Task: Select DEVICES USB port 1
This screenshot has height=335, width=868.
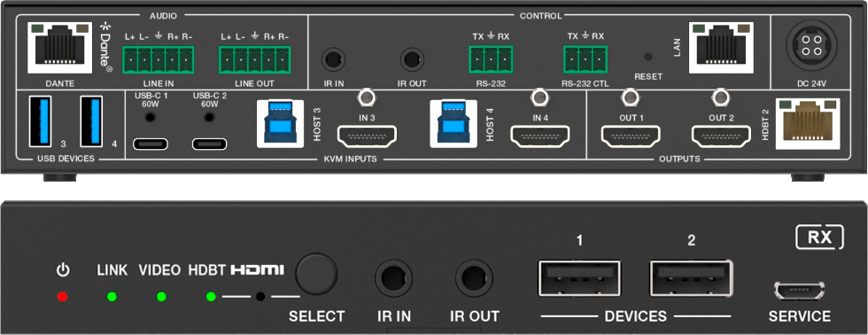Action: tap(579, 278)
